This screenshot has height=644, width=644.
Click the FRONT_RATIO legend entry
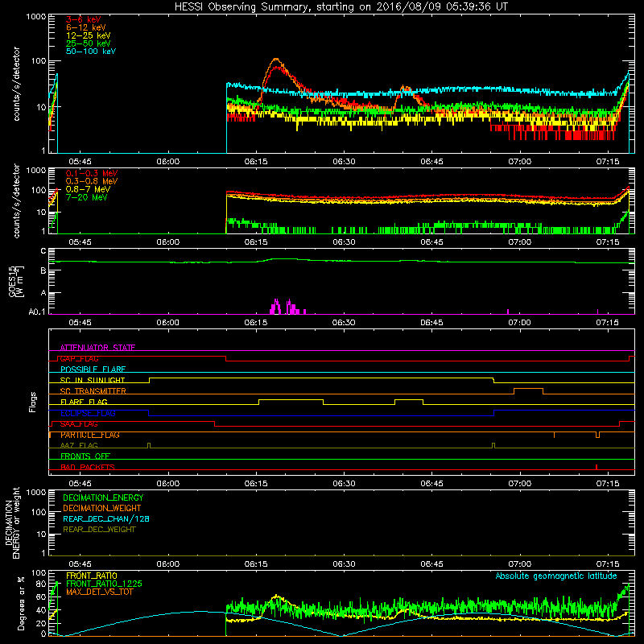pyautogui.click(x=92, y=576)
